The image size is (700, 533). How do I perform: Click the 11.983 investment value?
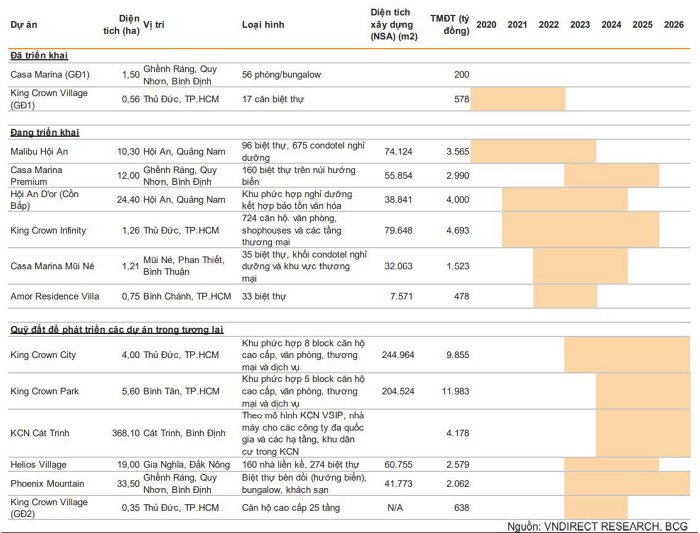coord(455,391)
